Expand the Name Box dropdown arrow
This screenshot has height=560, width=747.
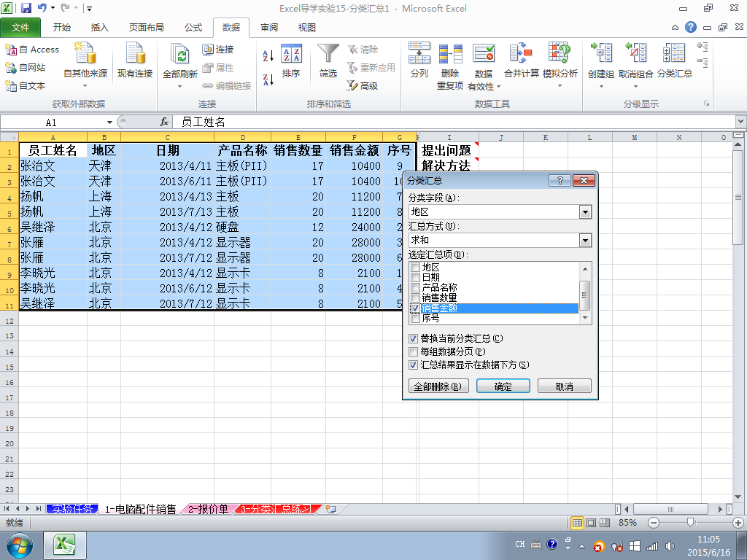tap(109, 122)
